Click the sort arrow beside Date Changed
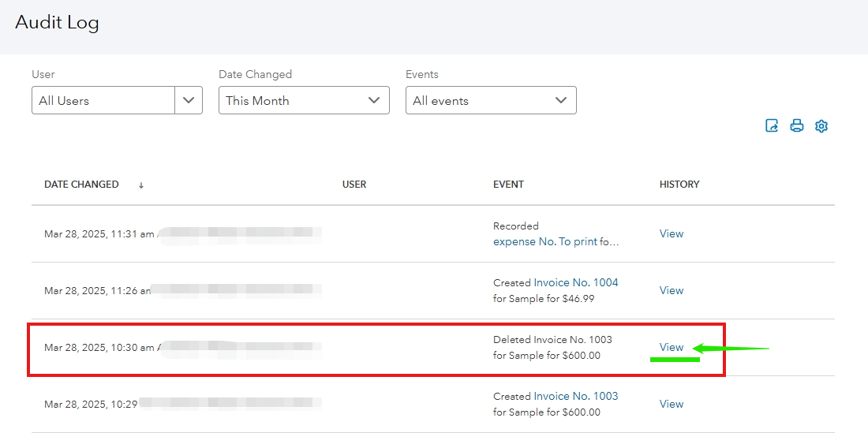Image resolution: width=868 pixels, height=444 pixels. pos(141,185)
